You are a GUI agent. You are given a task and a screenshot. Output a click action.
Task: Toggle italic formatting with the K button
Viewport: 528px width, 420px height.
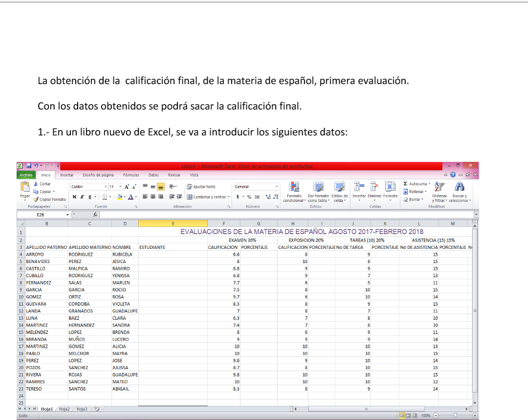82,196
